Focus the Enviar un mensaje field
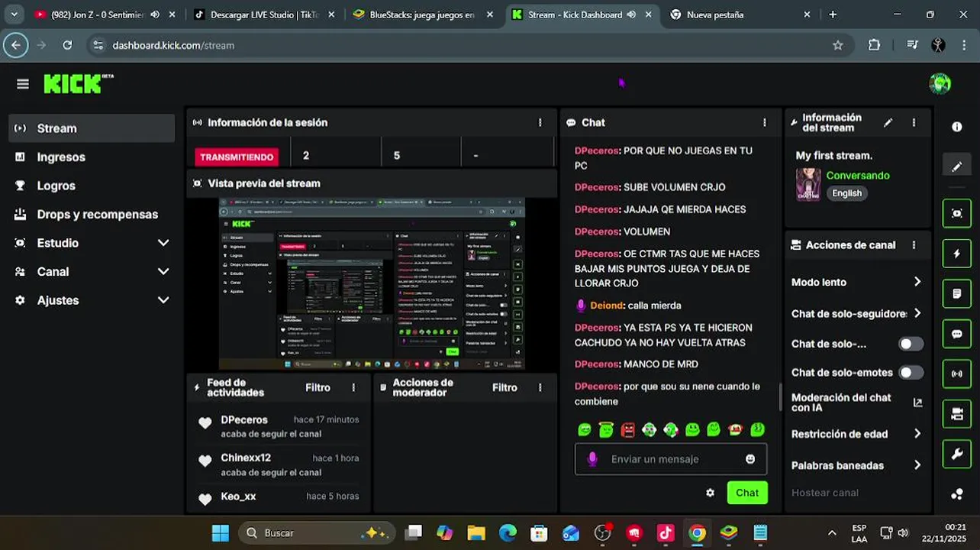The width and height of the screenshot is (980, 550). [x=671, y=459]
